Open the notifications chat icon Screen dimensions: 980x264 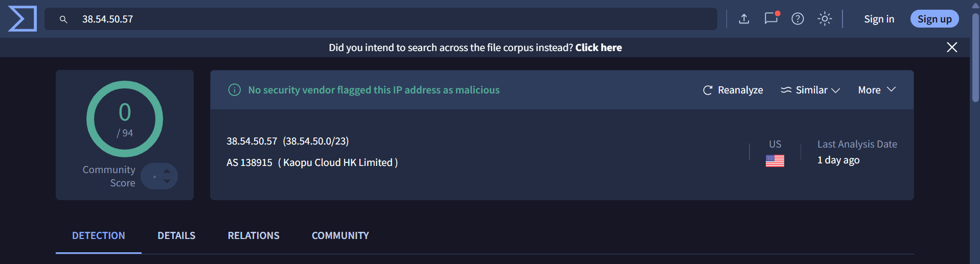tap(771, 18)
